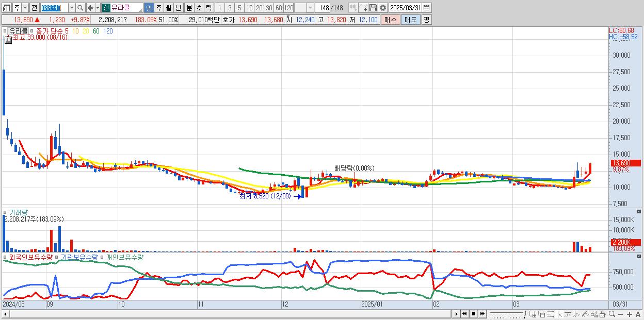The width and height of the screenshot is (644, 320).
Task: Click the stop button in bottom bar
Action: pos(473,314)
